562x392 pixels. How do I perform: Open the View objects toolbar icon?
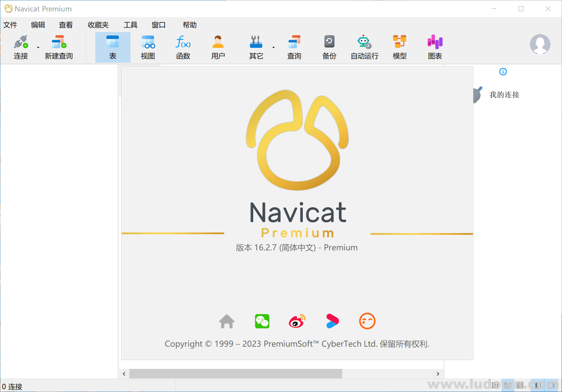148,42
